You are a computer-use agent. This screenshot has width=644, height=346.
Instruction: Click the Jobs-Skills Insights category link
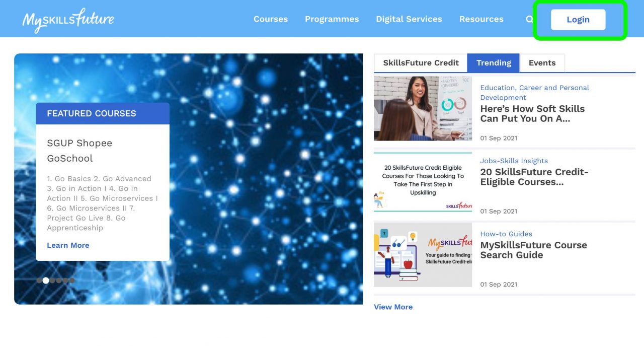click(514, 161)
